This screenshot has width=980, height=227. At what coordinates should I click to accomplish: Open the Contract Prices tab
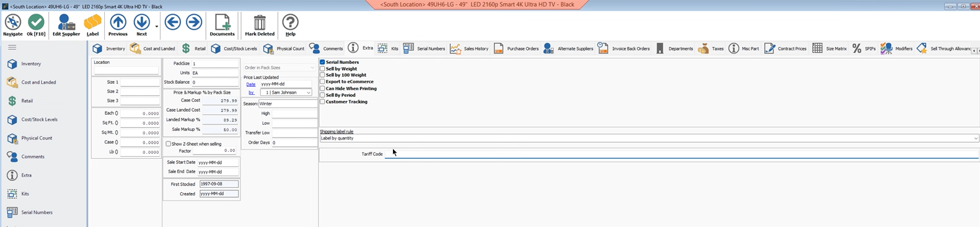[x=785, y=48]
